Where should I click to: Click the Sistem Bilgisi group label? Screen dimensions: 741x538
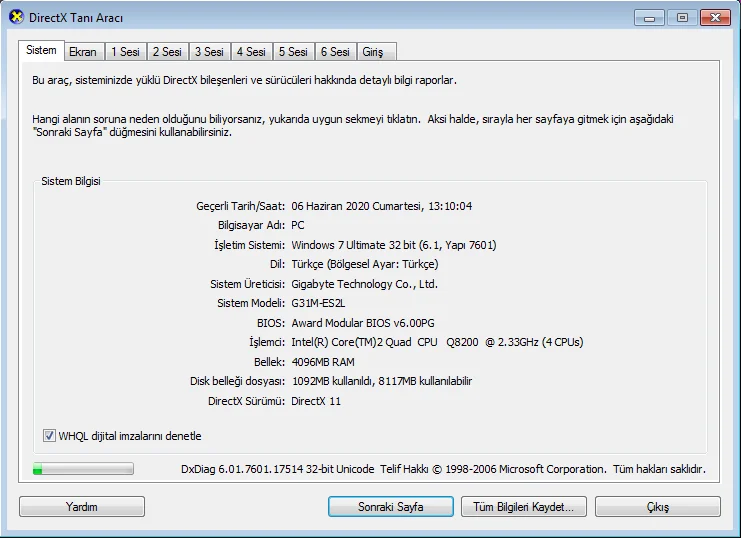click(71, 181)
